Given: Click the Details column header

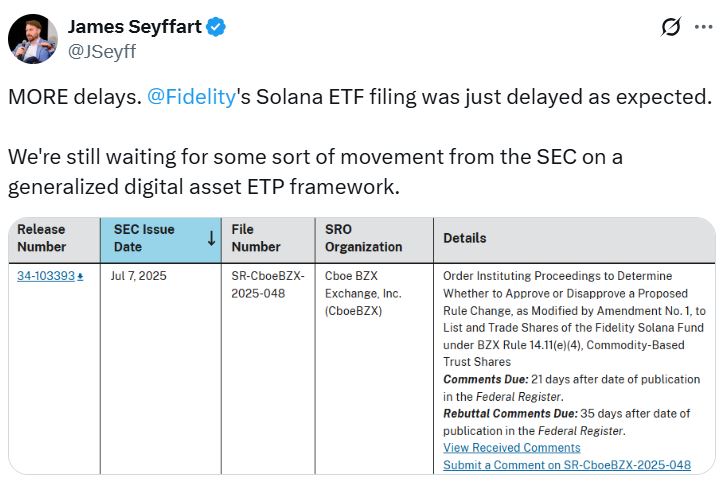Looking at the screenshot, I should tap(465, 238).
